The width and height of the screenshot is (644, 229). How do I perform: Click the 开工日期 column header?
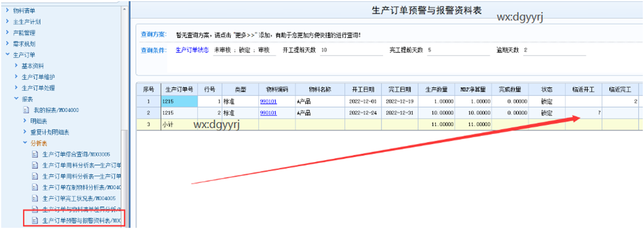[363, 89]
